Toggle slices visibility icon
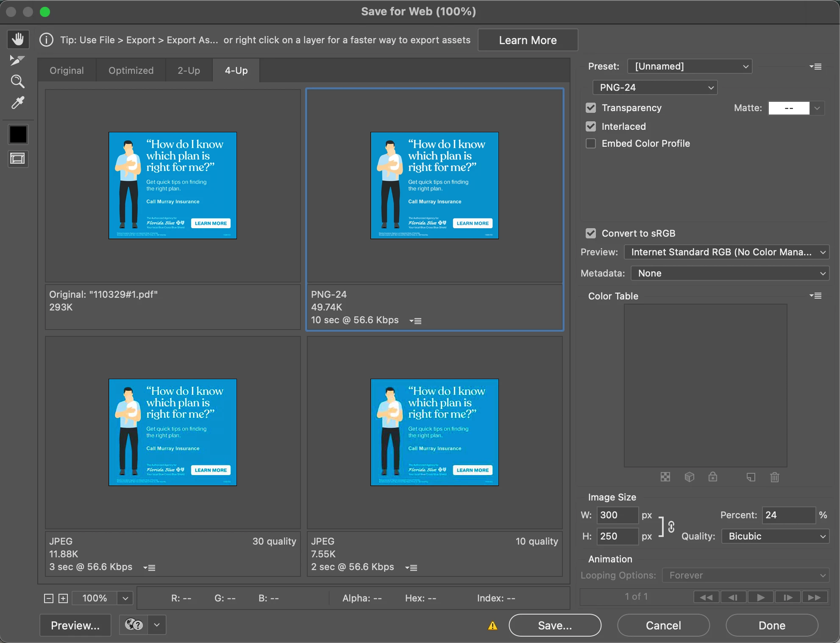Screen dimensions: 840x643 (x=18, y=159)
